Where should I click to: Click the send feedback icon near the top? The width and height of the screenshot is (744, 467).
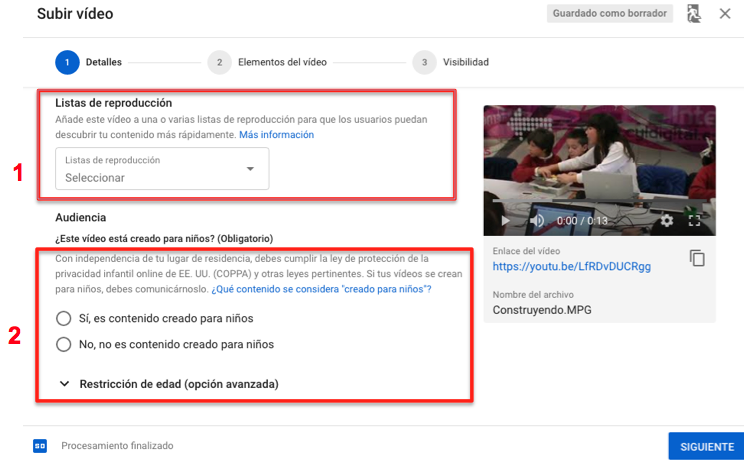694,14
